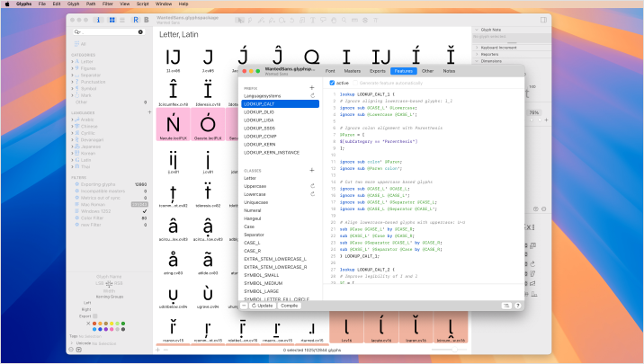Expand the Cyrillic language group
Image resolution: width=644 pixels, height=364 pixels.
(72, 133)
